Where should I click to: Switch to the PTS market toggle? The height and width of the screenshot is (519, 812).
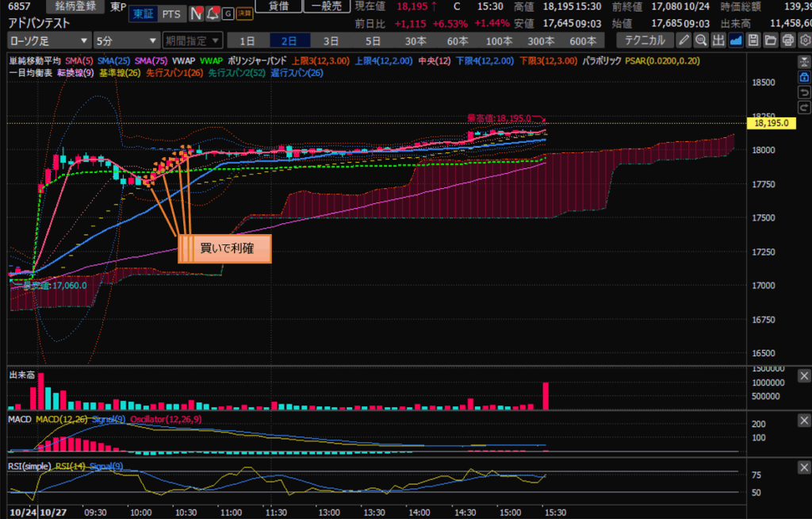tap(170, 13)
